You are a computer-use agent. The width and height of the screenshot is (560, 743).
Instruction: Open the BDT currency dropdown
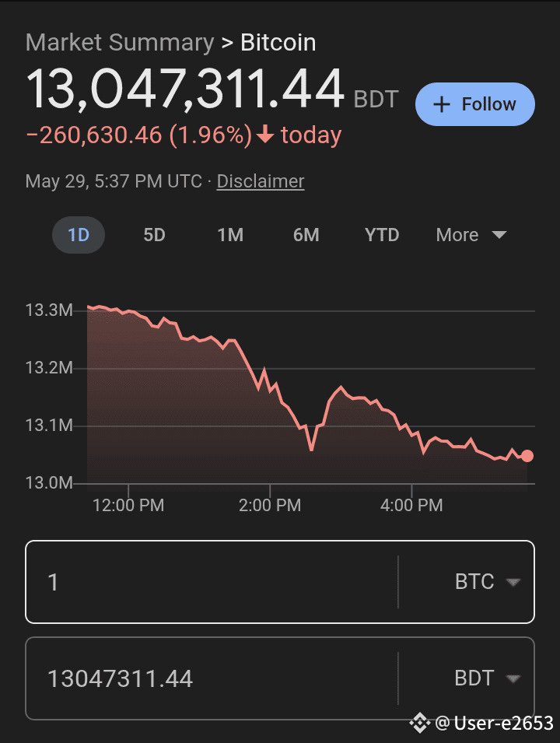488,678
